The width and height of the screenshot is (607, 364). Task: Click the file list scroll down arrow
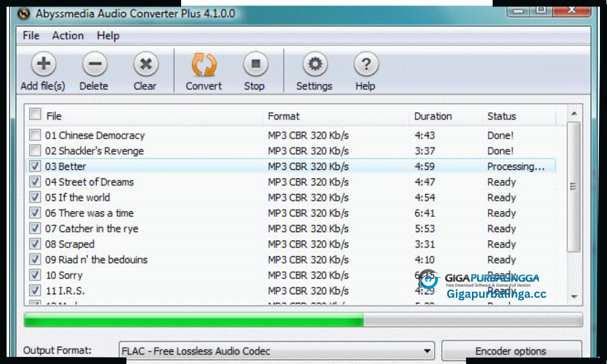(574, 297)
